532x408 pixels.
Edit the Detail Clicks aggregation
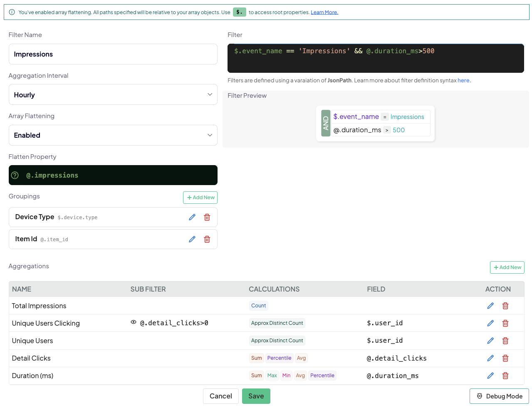click(x=490, y=358)
